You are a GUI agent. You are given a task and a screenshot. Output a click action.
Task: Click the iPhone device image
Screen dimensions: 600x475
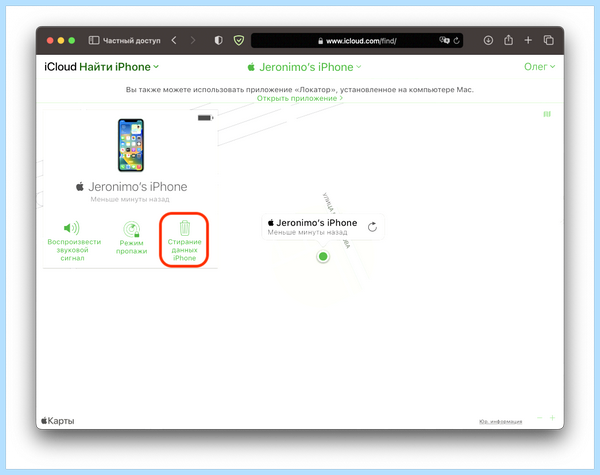(x=131, y=145)
